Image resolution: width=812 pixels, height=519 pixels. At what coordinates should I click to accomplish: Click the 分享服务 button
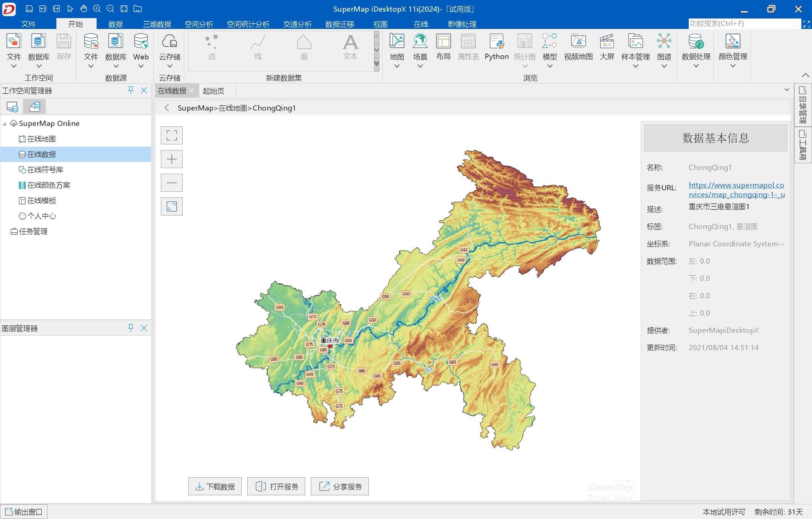[340, 486]
